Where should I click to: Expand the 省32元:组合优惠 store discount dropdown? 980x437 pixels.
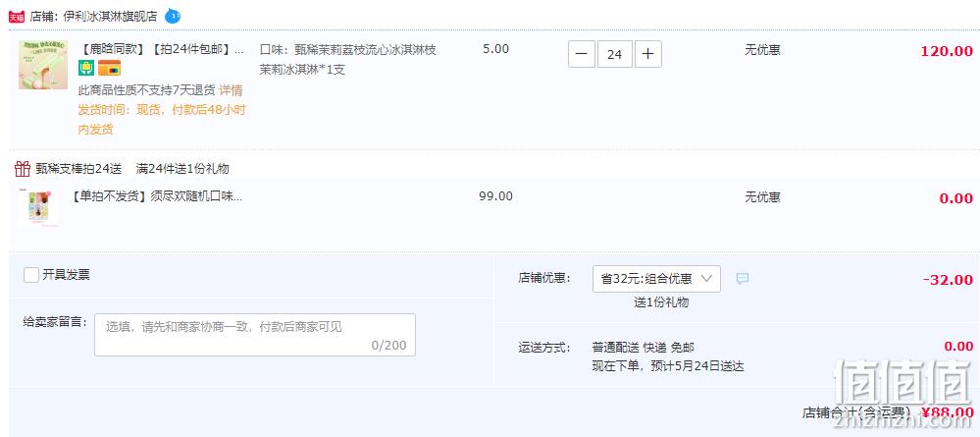[x=656, y=279]
